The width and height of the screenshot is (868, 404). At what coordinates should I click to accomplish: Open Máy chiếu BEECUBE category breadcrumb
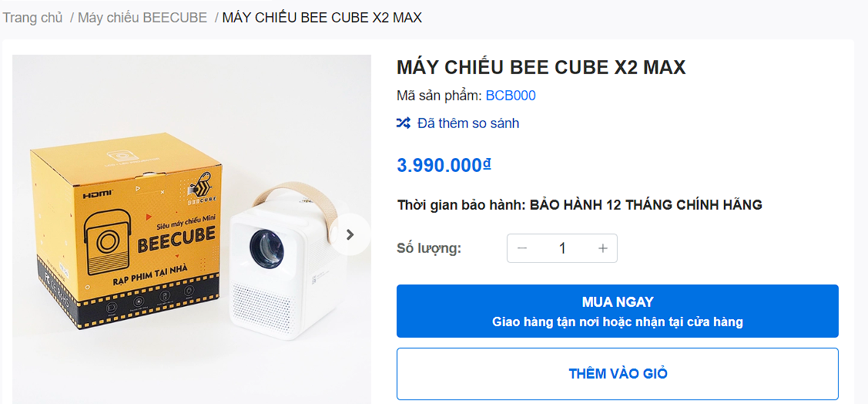(142, 18)
